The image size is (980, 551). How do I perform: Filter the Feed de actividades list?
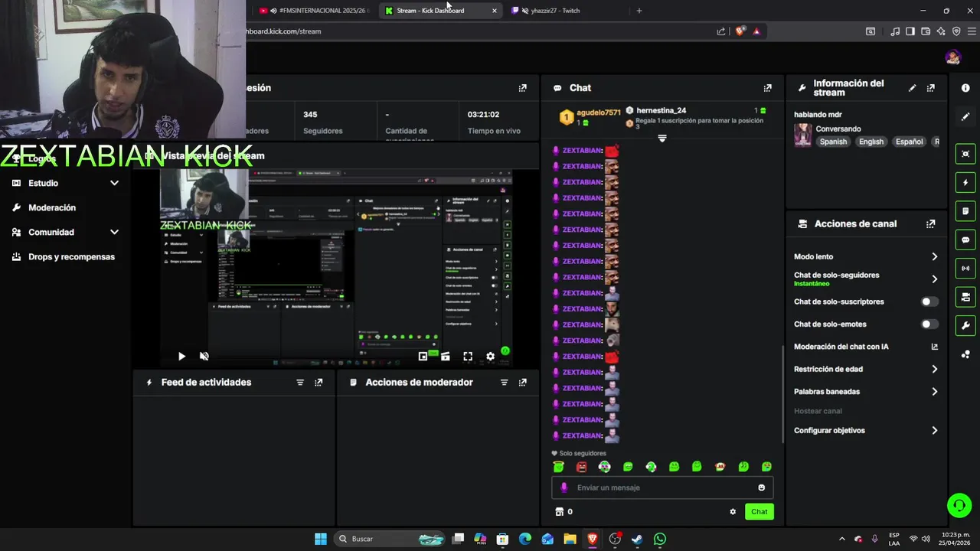[x=300, y=383]
